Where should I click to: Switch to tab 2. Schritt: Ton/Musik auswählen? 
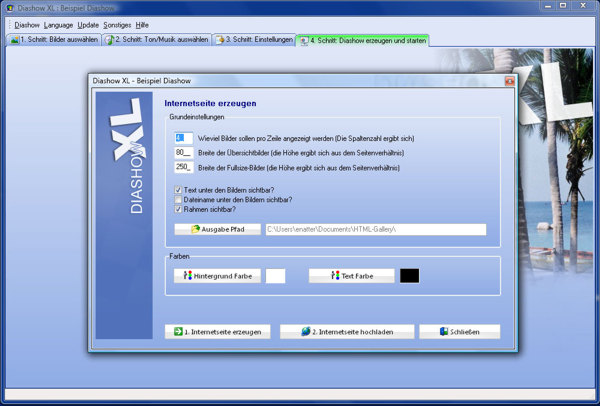tap(157, 40)
